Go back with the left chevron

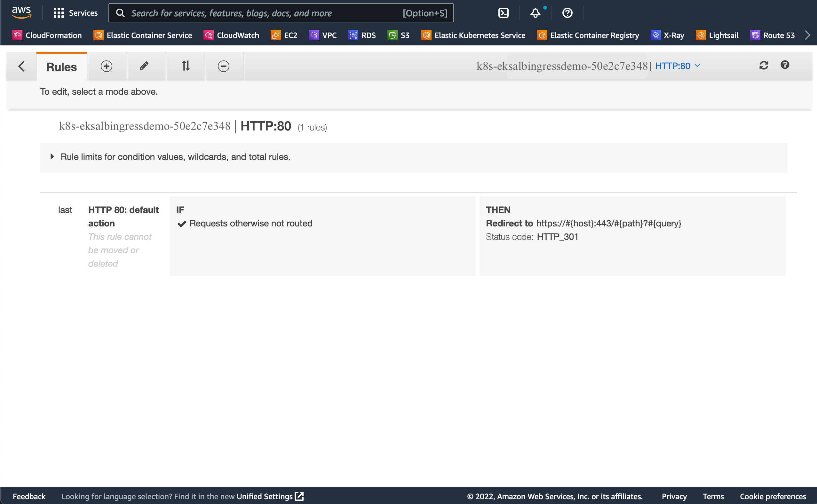(x=21, y=66)
